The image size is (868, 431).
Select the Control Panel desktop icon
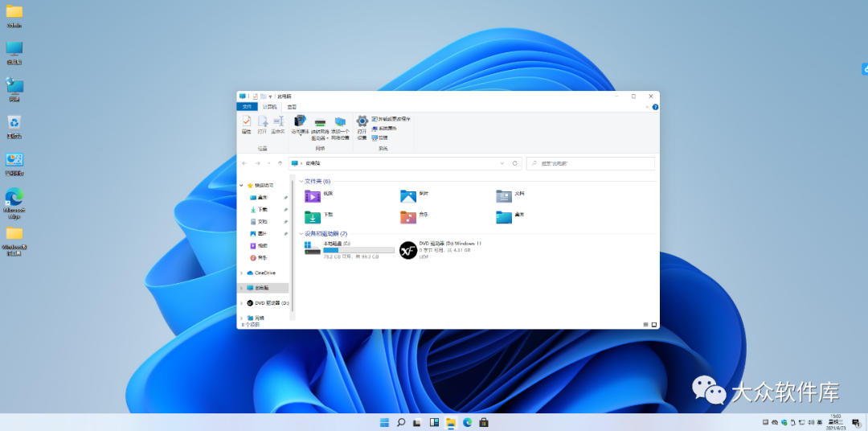[14, 165]
